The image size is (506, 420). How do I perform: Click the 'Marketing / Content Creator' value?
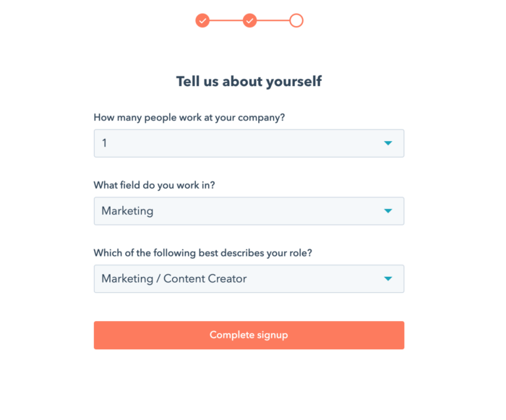pos(173,279)
